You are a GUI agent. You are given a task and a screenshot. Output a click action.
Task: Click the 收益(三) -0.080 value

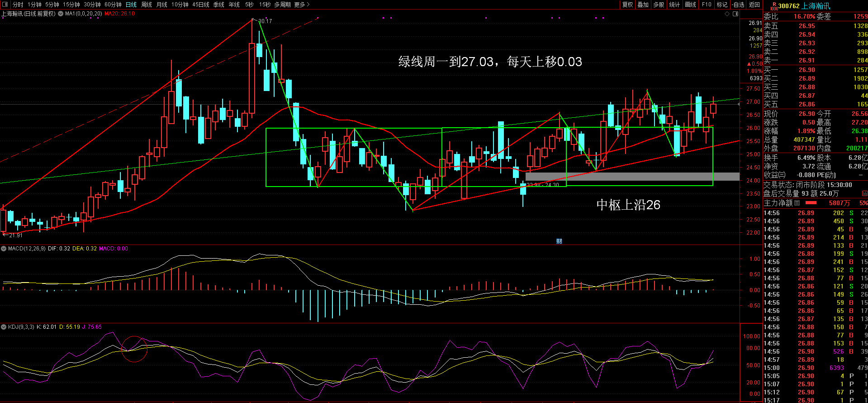[806, 175]
